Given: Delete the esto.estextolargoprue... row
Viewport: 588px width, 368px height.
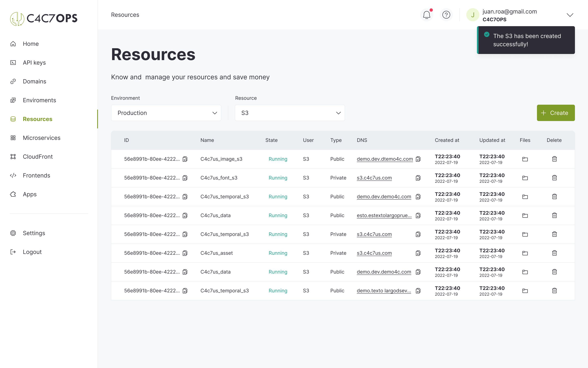Looking at the screenshot, I should 554,215.
